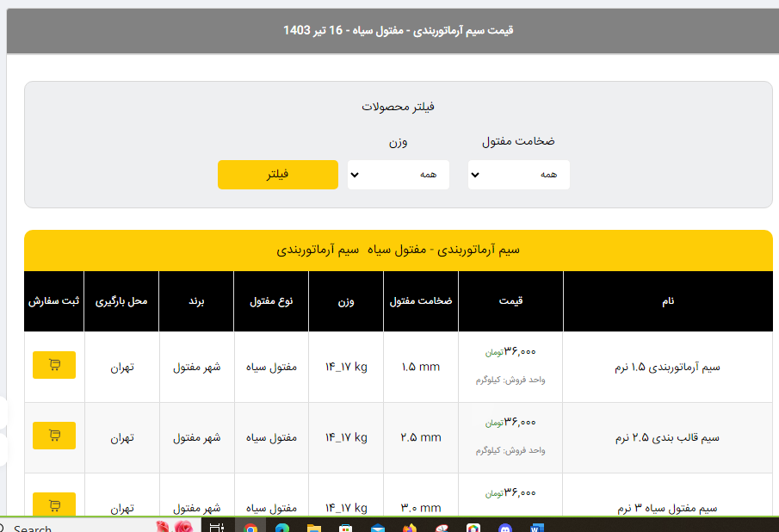The width and height of the screenshot is (779, 532).
Task: Open Google Chrome from the taskbar
Action: pos(250,527)
